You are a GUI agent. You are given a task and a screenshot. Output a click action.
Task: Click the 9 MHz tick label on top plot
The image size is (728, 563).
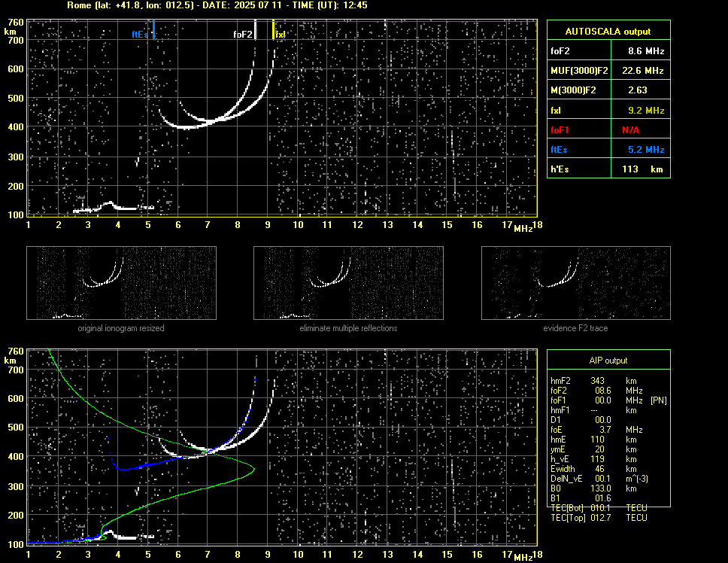(x=268, y=225)
